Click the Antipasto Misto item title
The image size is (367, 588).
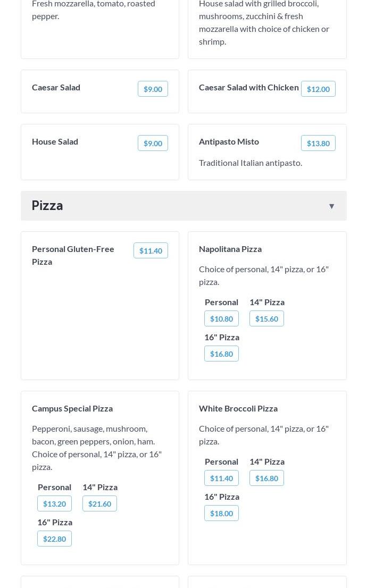click(229, 141)
